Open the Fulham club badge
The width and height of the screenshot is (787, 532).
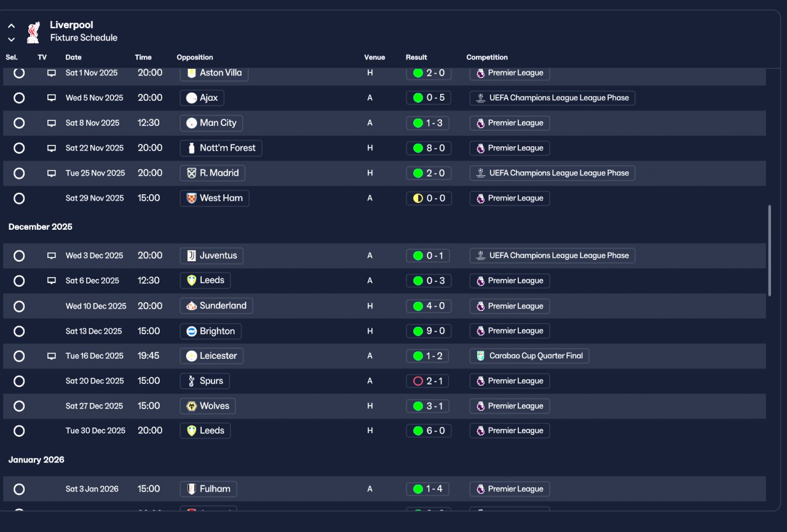192,489
